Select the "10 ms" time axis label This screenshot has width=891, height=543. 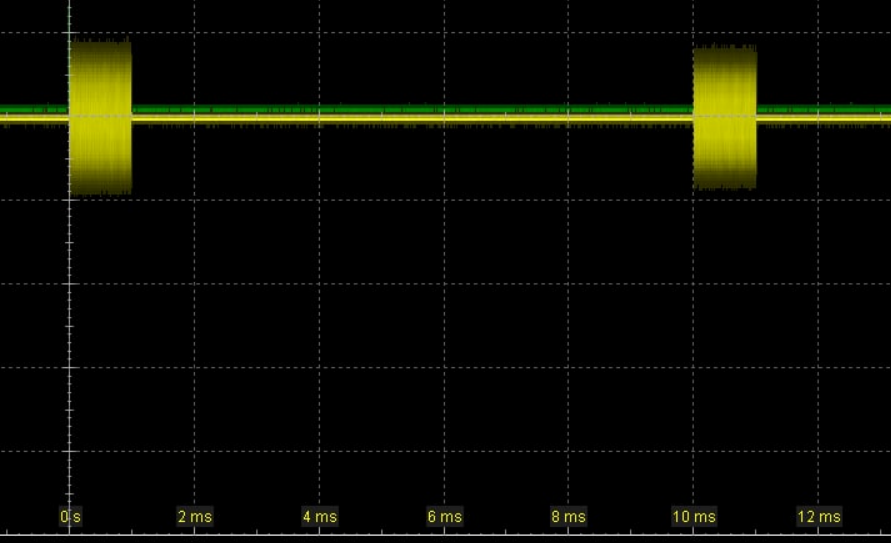coord(693,517)
